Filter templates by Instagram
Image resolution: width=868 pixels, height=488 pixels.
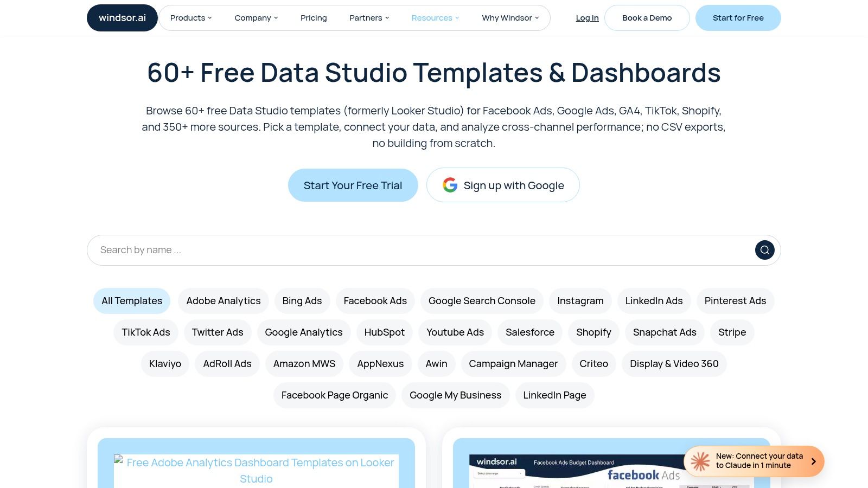pos(580,301)
